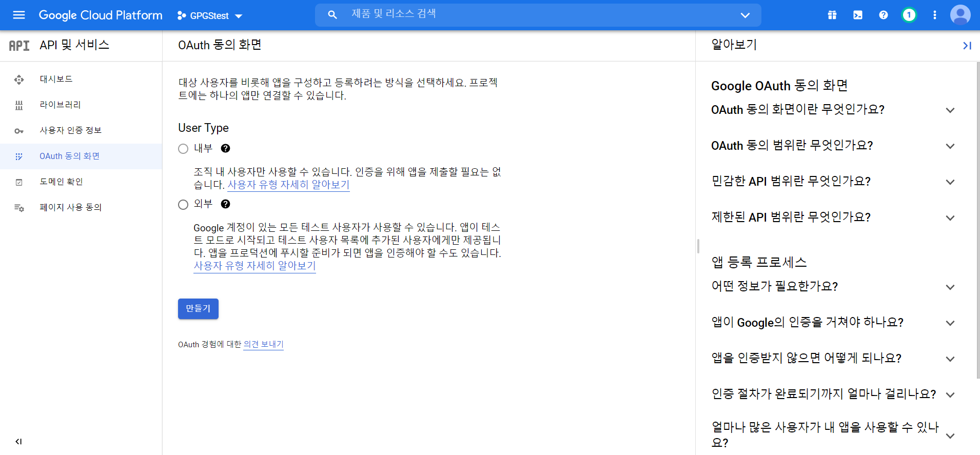Open the hamburger navigation menu
Image resolution: width=980 pixels, height=455 pixels.
tap(19, 15)
